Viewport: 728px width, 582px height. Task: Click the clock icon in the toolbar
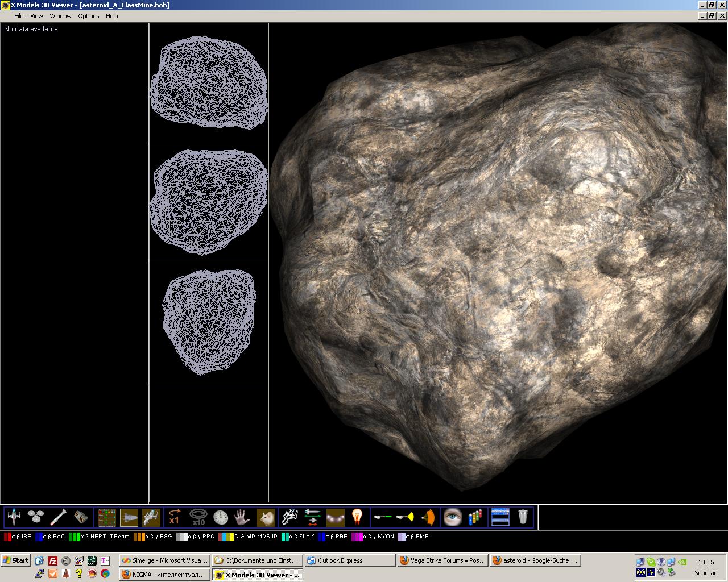pyautogui.click(x=221, y=517)
